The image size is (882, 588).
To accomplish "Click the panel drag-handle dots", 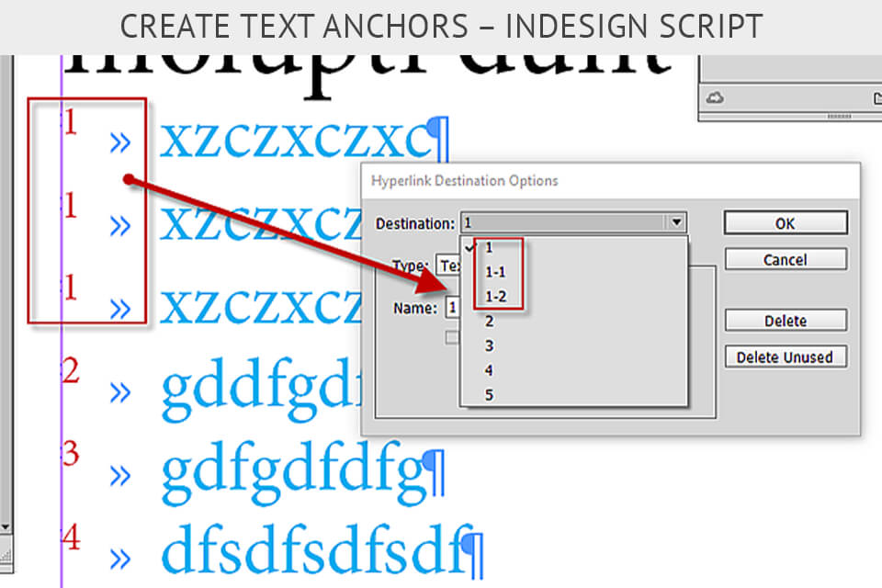I will click(838, 117).
